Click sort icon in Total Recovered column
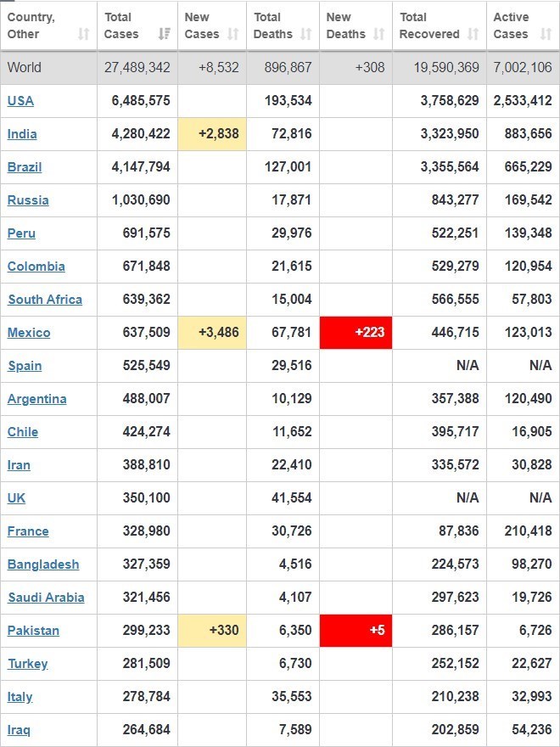 pos(473,34)
